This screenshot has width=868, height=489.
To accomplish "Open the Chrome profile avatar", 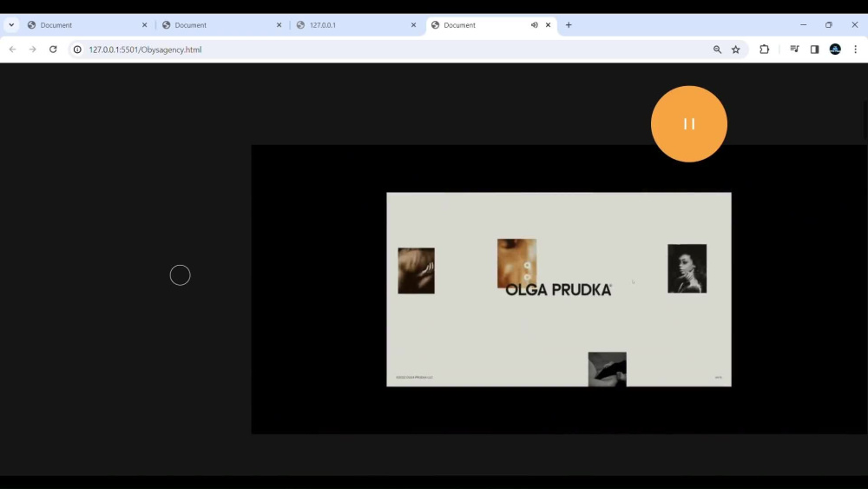I will point(835,50).
